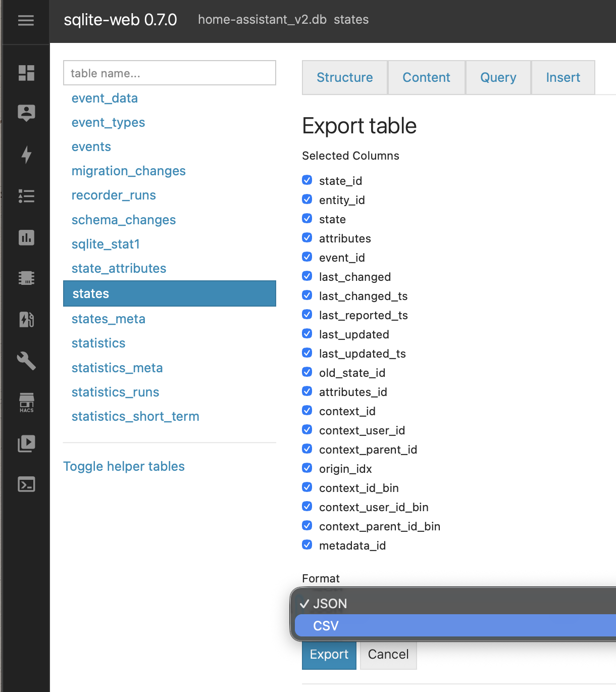Open the Query tab
Image resolution: width=616 pixels, height=692 pixels.
pyautogui.click(x=498, y=77)
